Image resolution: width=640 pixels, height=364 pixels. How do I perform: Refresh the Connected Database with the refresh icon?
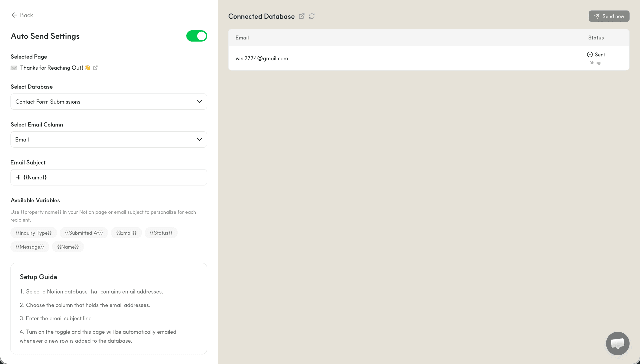312,16
